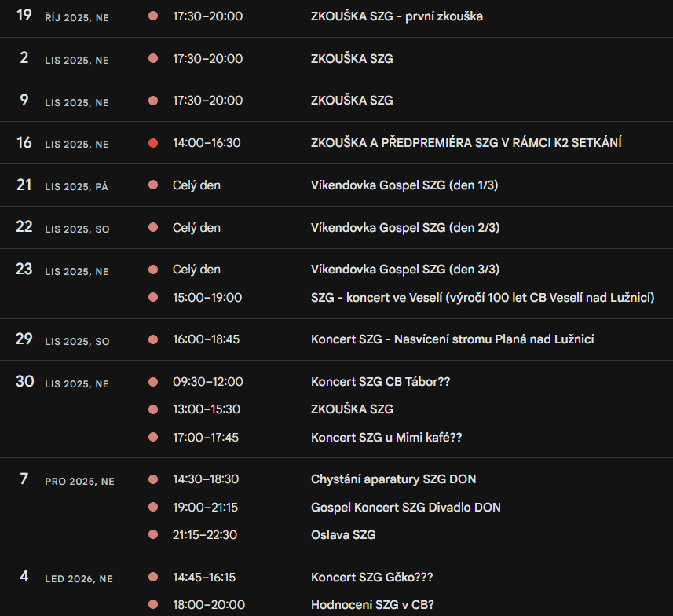Click the 15:00–19:00 time on 23 LIS
This screenshot has width=673, height=616.
(x=207, y=298)
